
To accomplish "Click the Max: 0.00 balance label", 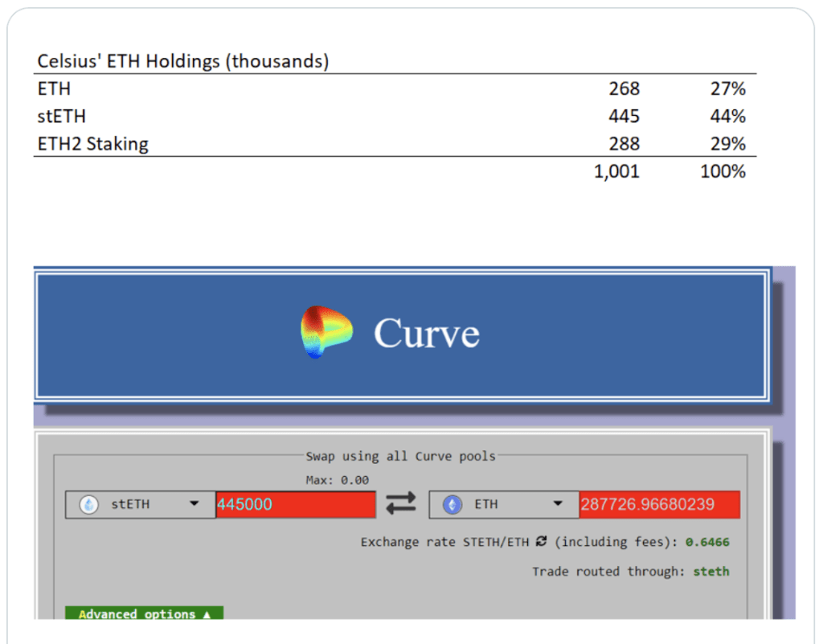I will pyautogui.click(x=337, y=480).
